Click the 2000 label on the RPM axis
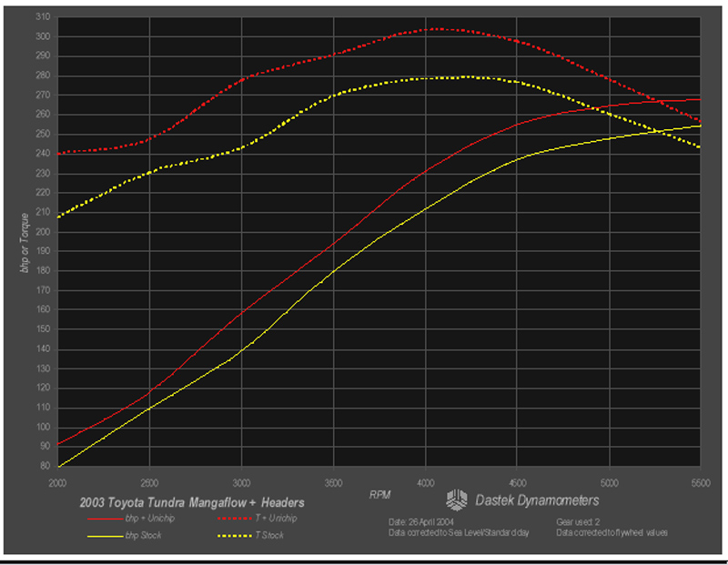The width and height of the screenshot is (728, 565). (57, 483)
